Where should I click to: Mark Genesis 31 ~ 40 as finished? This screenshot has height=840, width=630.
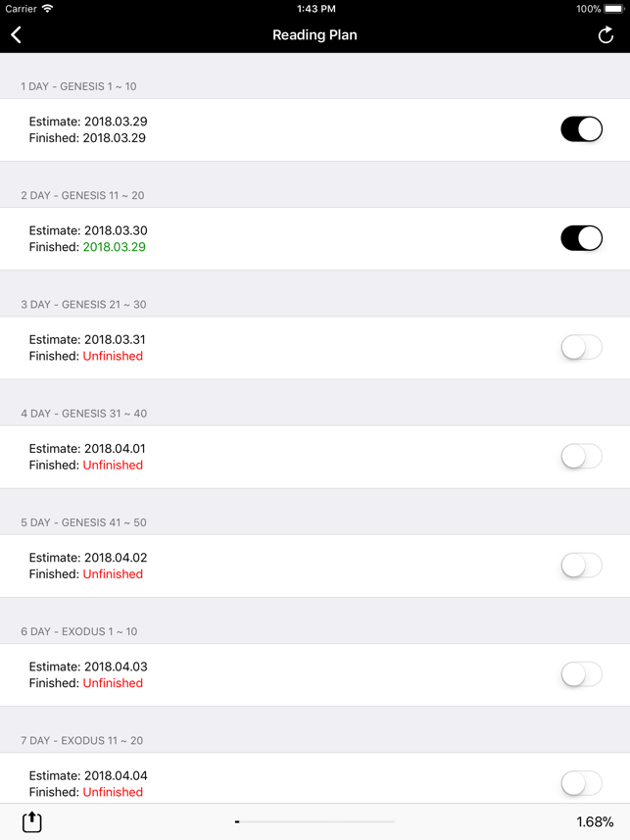[581, 457]
